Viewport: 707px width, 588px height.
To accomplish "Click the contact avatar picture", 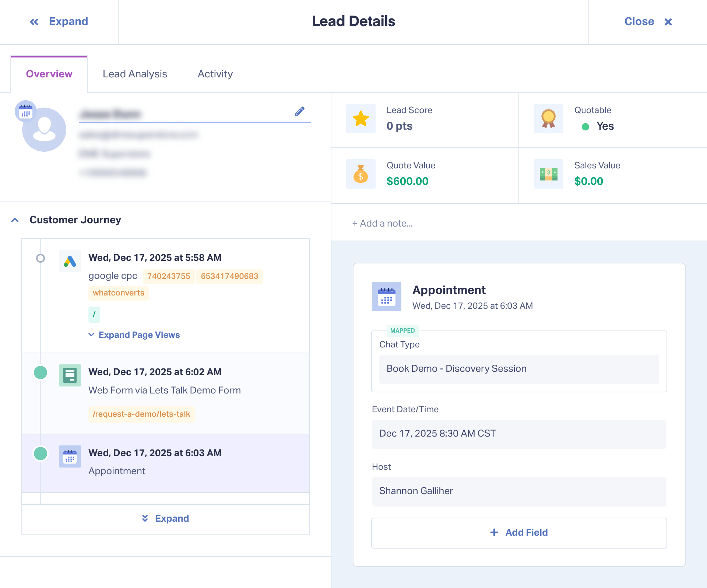I will coord(44,130).
